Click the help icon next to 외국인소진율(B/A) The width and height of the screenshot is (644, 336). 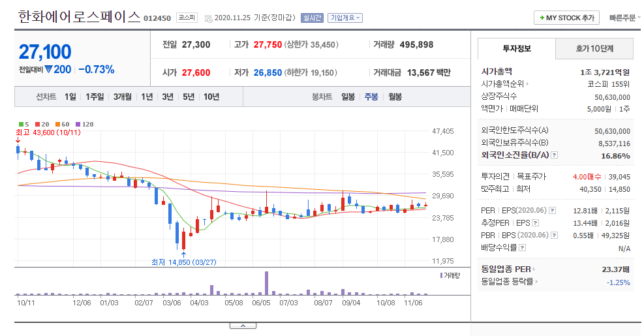tap(555, 155)
